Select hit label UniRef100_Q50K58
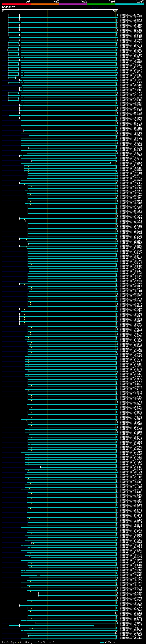This screenshot has height=644, width=146. (x=131, y=598)
